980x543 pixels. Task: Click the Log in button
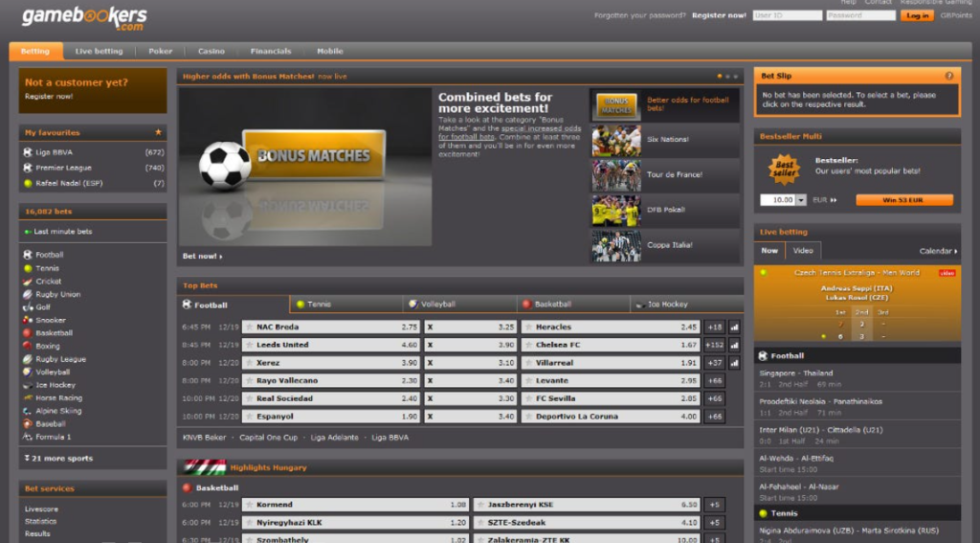click(917, 15)
